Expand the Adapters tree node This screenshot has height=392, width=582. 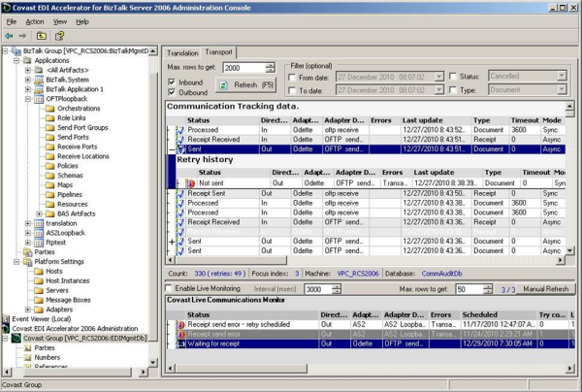tap(28, 310)
